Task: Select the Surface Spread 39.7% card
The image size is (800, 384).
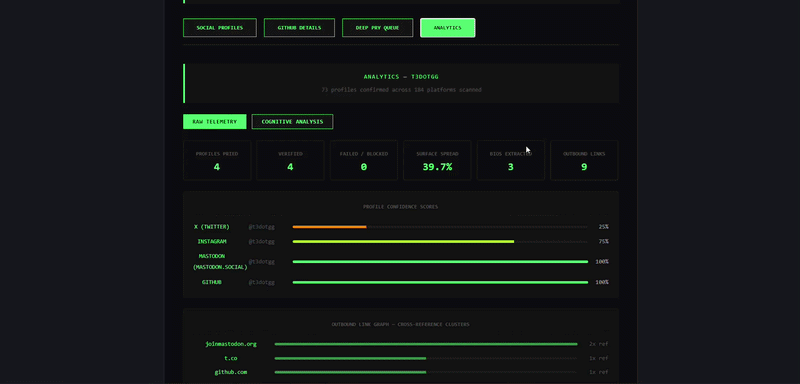Action: coord(437,160)
